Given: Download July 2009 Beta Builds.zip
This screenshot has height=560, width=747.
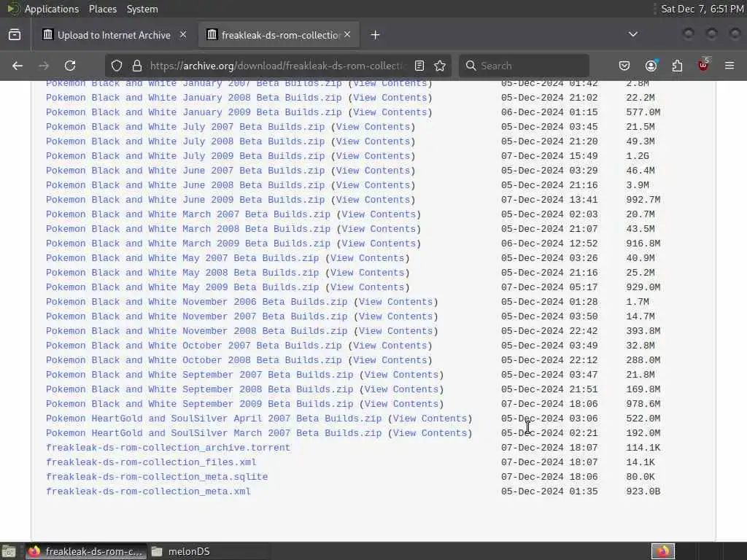Looking at the screenshot, I should [185, 156].
